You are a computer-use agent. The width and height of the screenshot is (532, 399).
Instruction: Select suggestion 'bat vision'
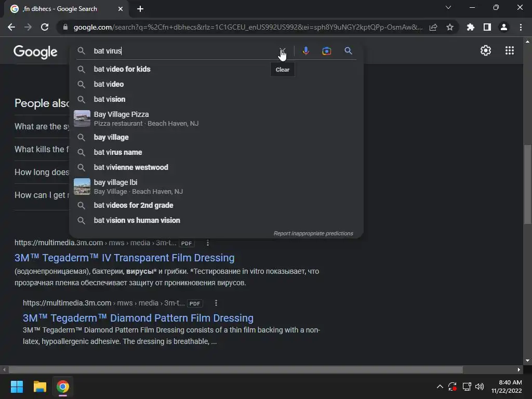point(216,99)
